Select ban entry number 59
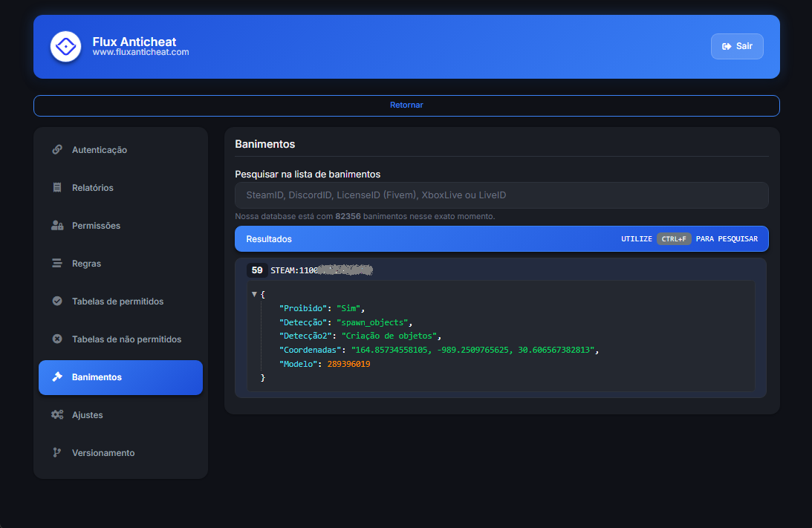 (256, 270)
